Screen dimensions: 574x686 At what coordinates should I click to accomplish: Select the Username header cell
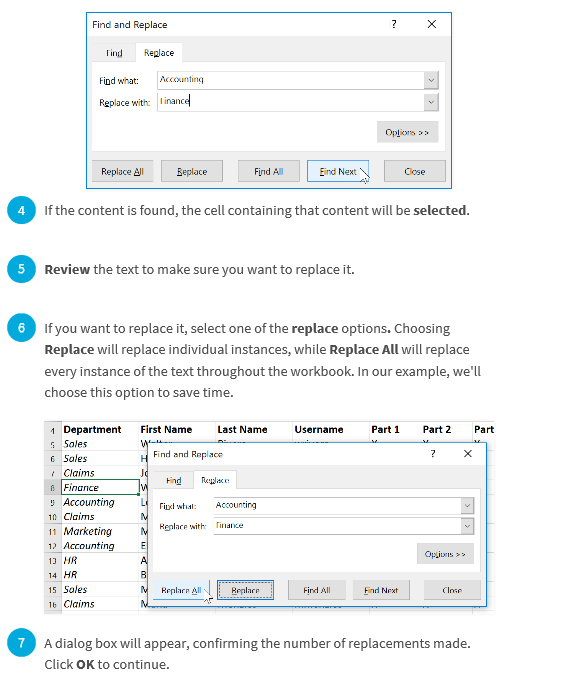click(x=331, y=429)
